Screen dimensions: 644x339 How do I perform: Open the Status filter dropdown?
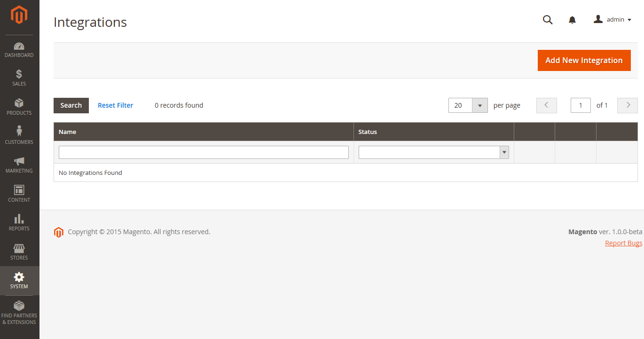[x=433, y=152]
